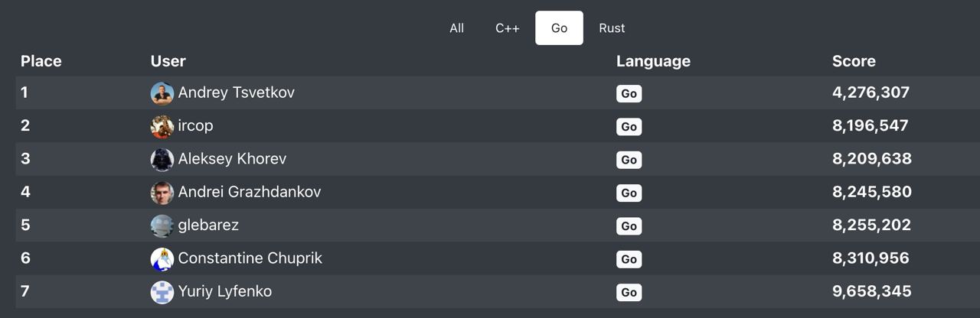Click Andrei Grazhdankov's profile photo

(162, 193)
